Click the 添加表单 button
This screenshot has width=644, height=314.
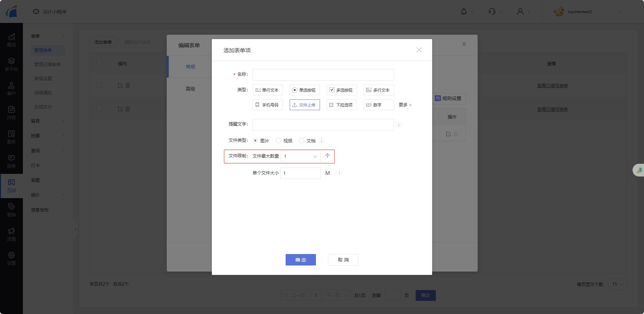pyautogui.click(x=103, y=42)
